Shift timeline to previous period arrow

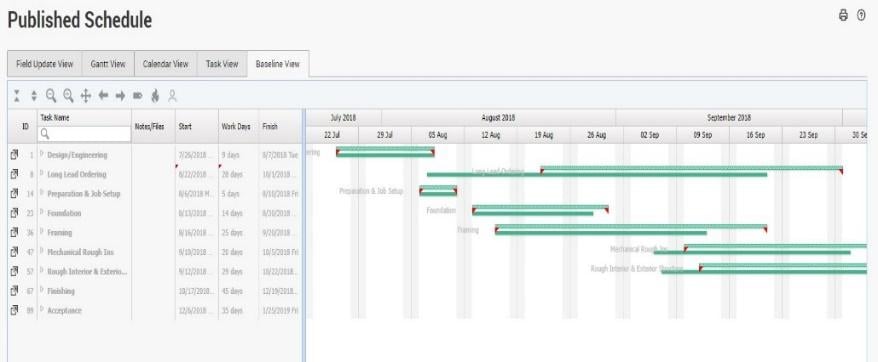103,96
